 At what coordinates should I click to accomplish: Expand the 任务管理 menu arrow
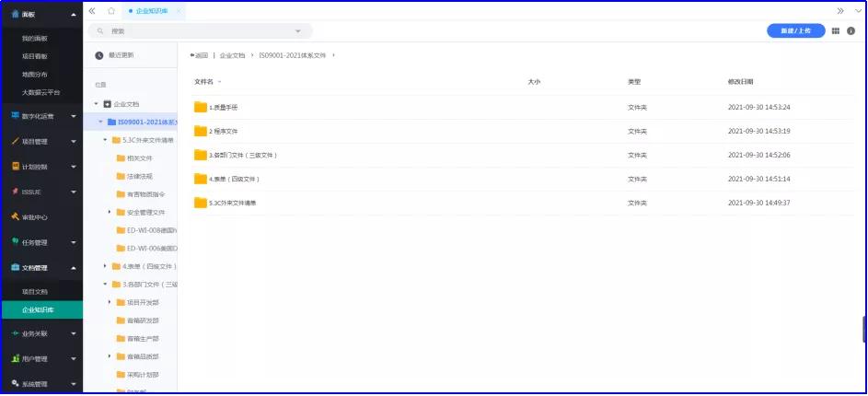[74, 242]
